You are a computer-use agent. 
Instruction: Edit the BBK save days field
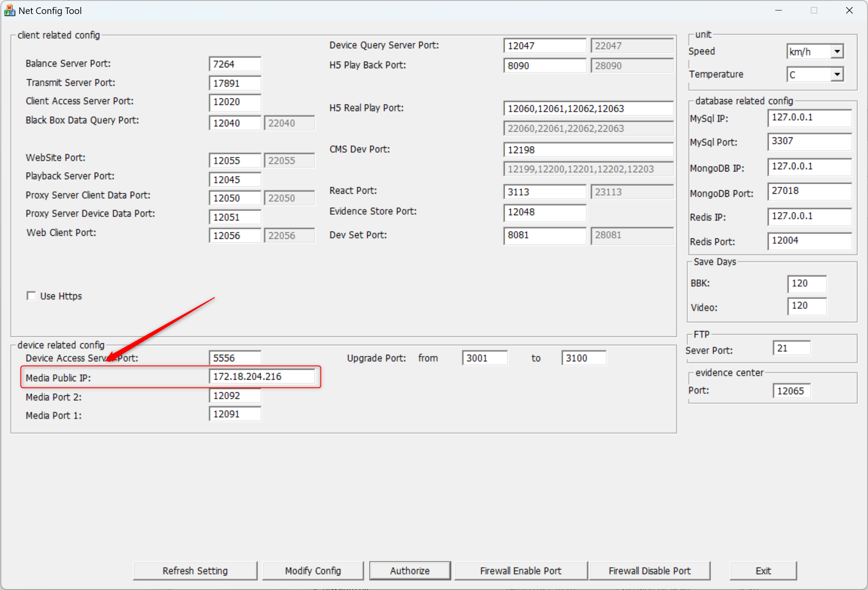point(806,283)
